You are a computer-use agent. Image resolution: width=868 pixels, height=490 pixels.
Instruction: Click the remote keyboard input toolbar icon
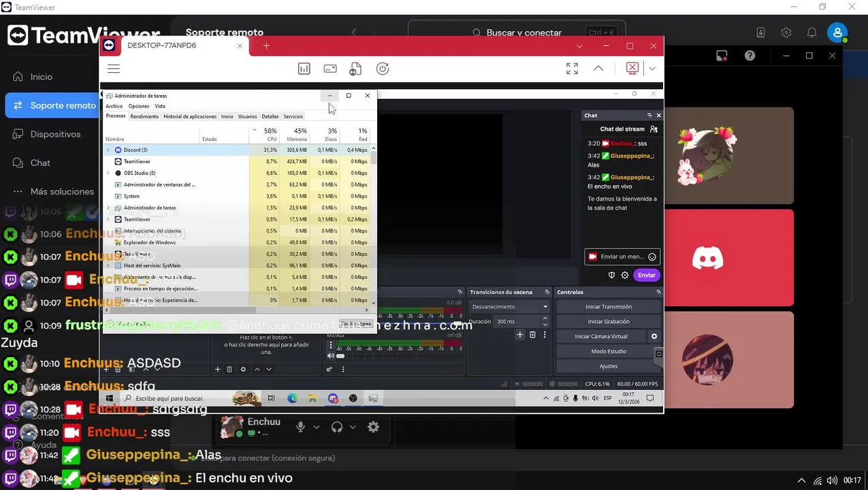(x=330, y=69)
